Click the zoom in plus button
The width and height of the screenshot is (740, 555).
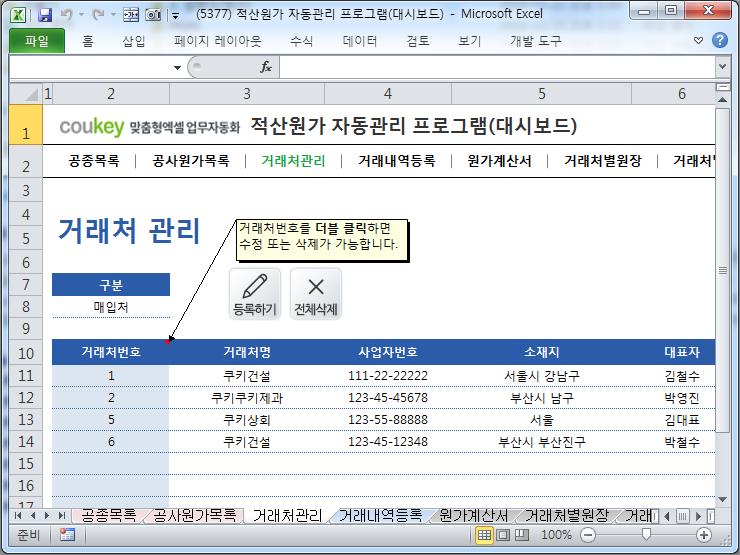click(704, 535)
